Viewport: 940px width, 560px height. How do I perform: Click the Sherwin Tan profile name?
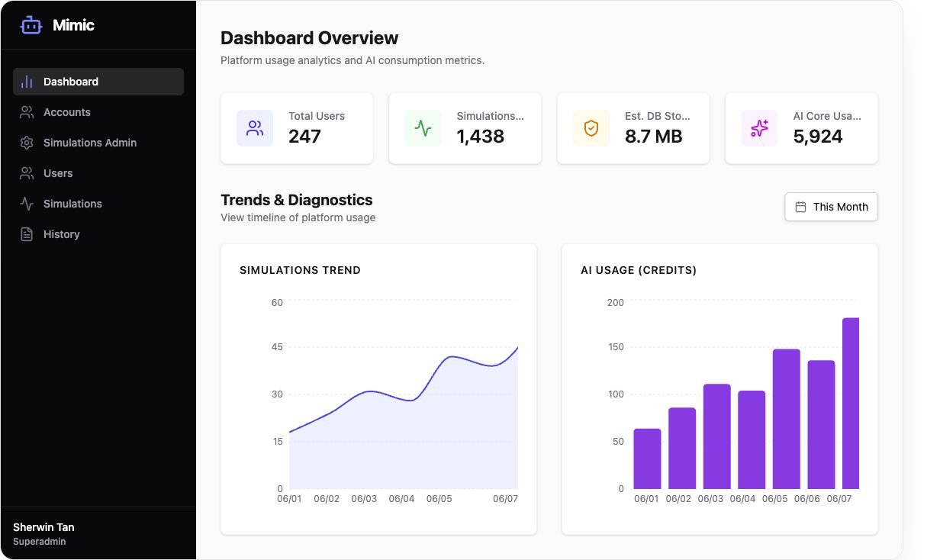point(43,527)
